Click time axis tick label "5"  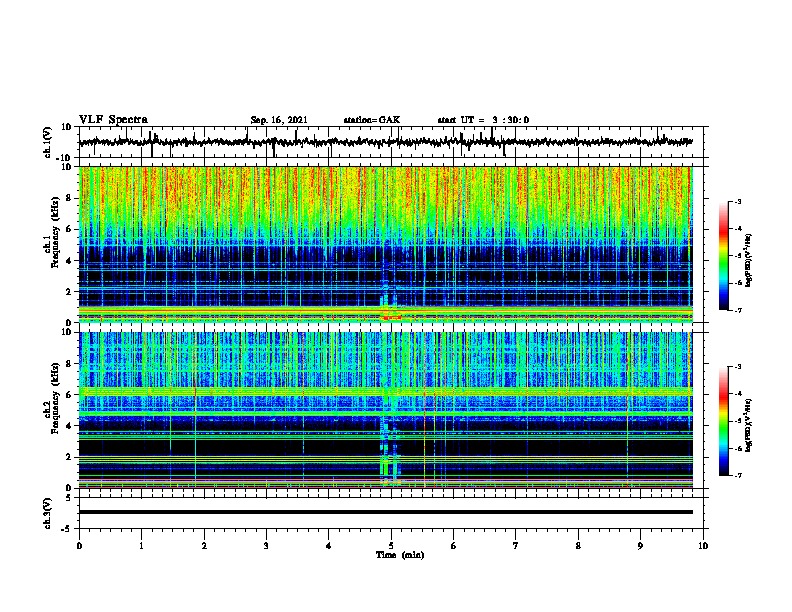pyautogui.click(x=391, y=546)
